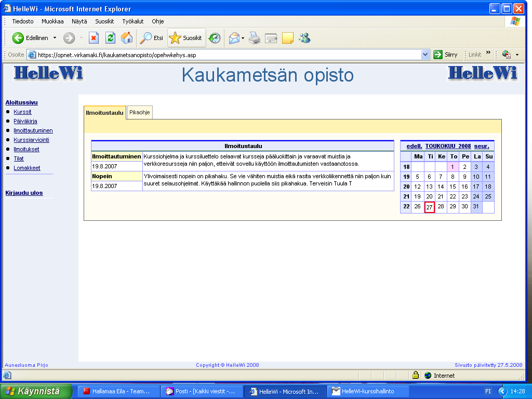
Task: Open the Ilmoittautuminen sidebar link
Action: click(33, 130)
